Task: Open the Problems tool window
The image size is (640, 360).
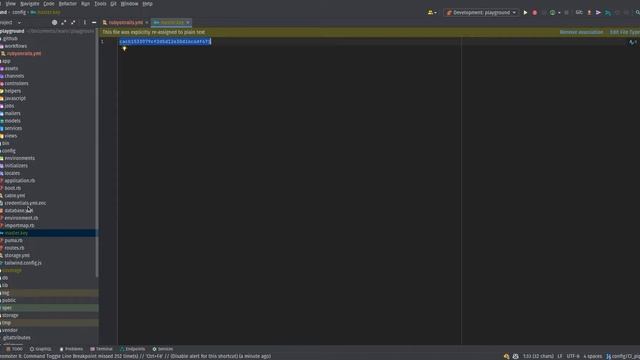Action: point(71,349)
